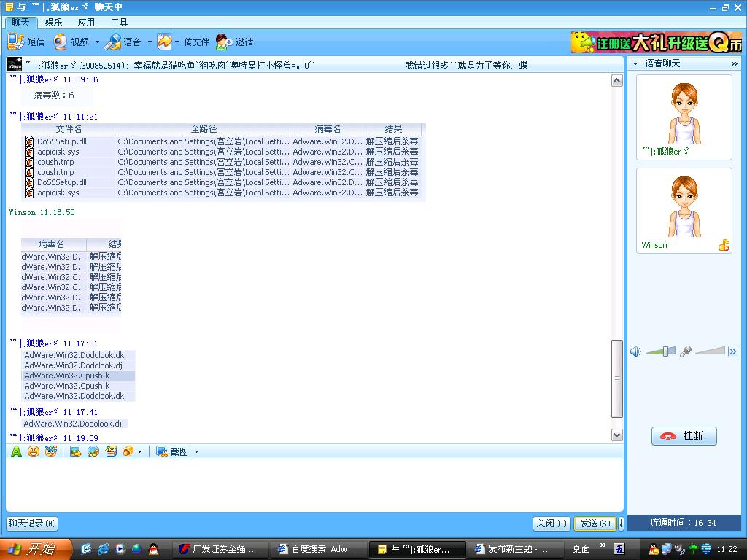Click contact avatar in header bar

(x=15, y=64)
